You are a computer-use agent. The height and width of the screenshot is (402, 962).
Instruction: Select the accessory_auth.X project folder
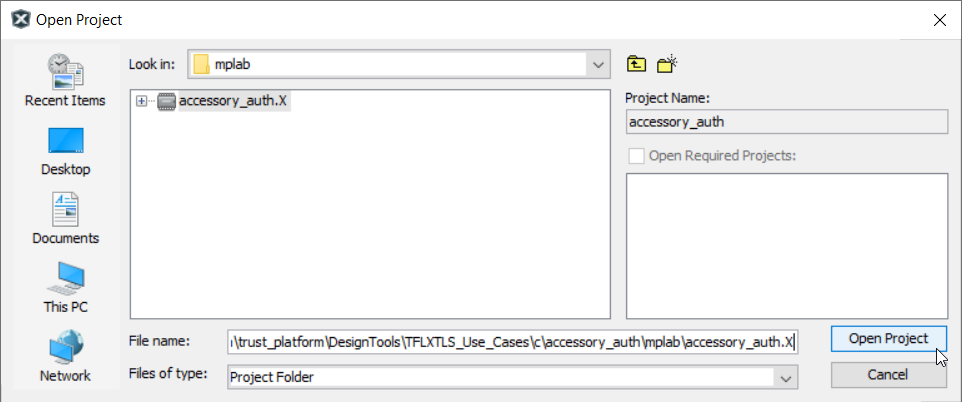233,101
